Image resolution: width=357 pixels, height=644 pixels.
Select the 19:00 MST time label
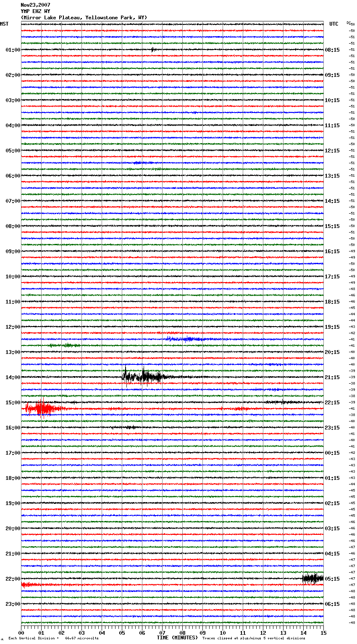tap(13, 503)
